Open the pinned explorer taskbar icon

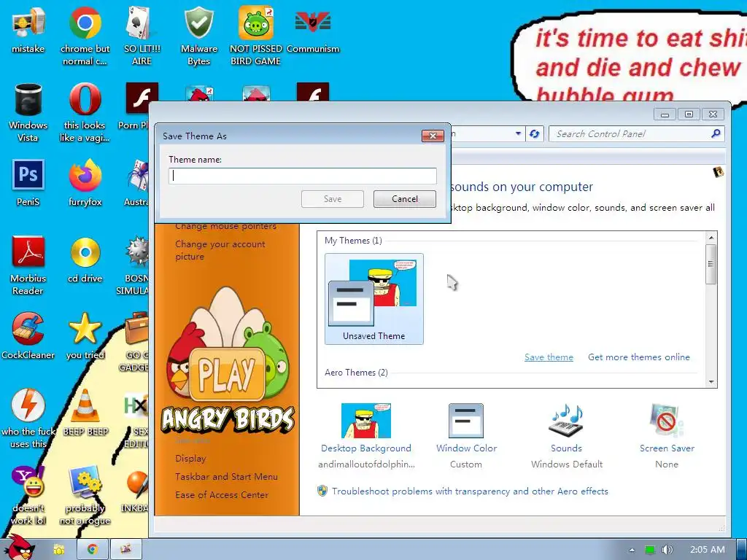[59, 549]
